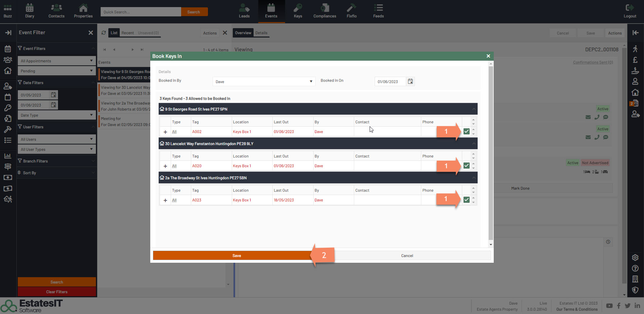
Task: Uncheck key A020 book-in checkbox
Action: 466,166
